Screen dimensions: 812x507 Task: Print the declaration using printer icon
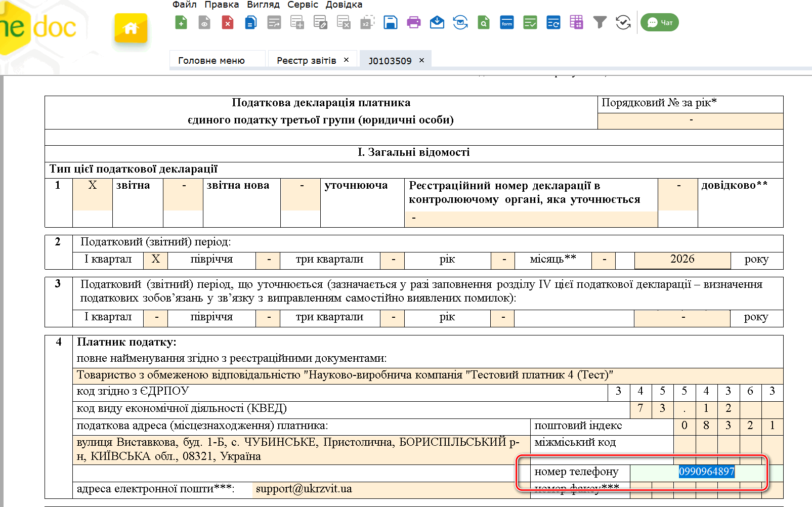[x=414, y=23]
